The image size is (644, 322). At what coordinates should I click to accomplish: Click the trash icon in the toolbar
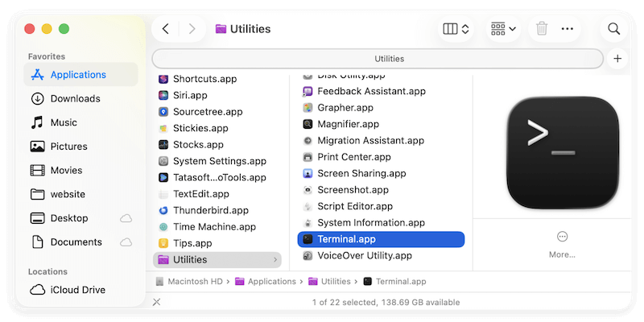(x=542, y=29)
